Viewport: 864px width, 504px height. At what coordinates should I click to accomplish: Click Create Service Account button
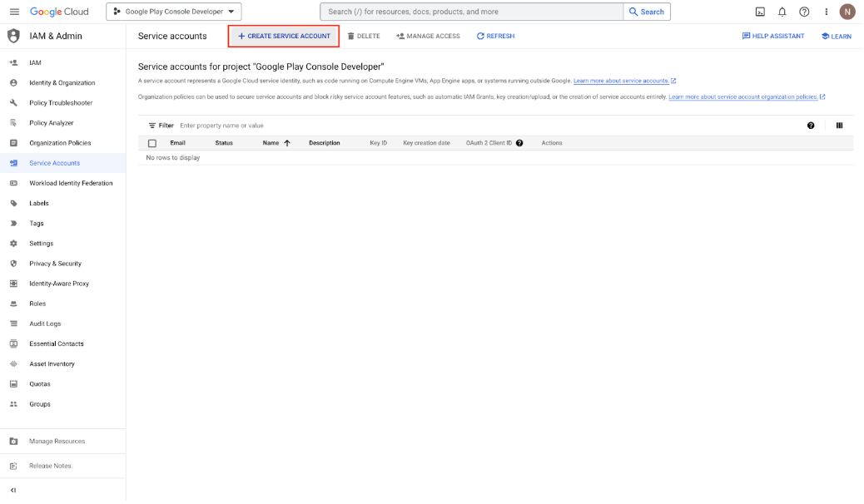click(x=284, y=36)
